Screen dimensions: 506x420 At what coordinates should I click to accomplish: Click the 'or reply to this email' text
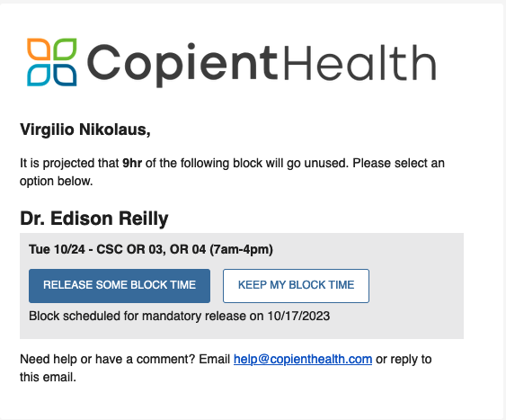226,368
